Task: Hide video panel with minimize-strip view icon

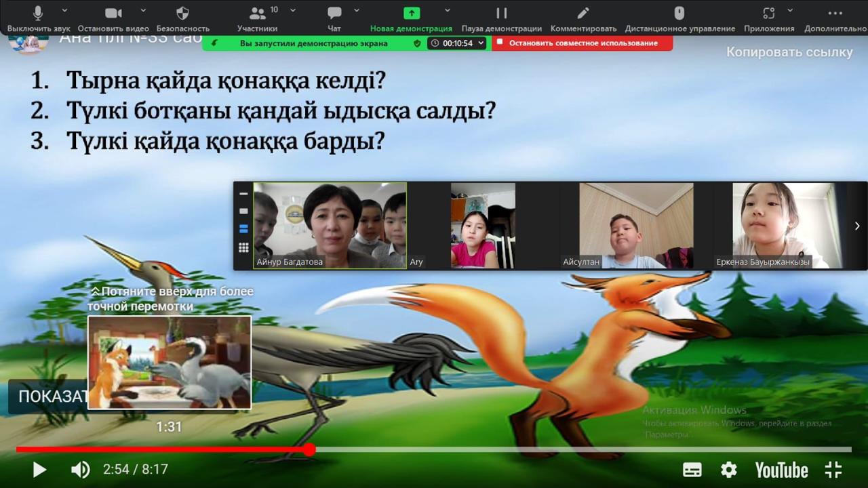Action: pos(243,193)
